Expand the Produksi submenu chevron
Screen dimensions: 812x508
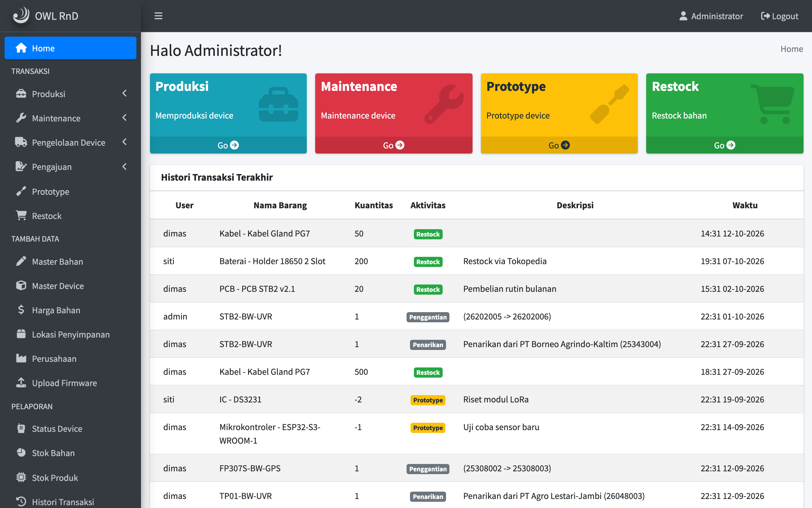click(x=125, y=93)
